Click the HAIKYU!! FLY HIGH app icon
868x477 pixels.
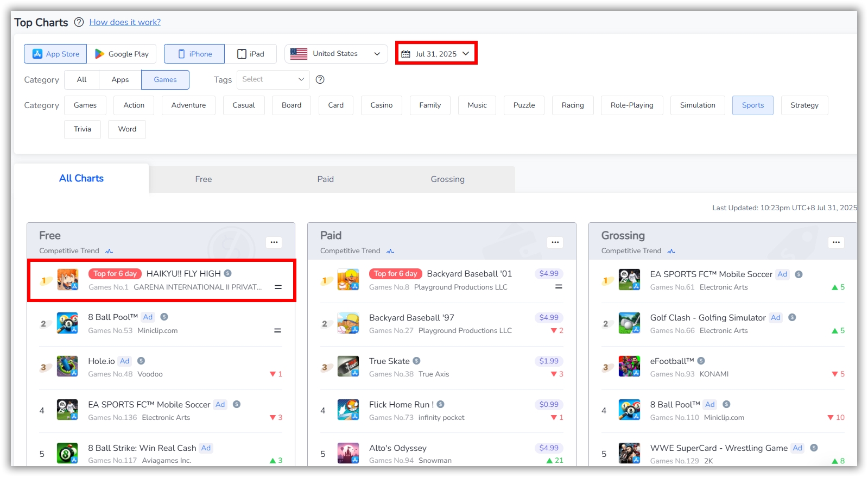point(68,280)
